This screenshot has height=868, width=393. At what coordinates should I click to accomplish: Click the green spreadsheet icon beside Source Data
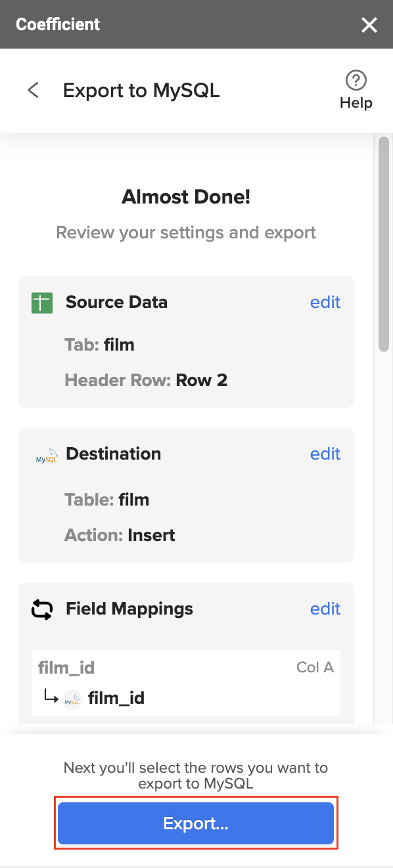tap(41, 303)
